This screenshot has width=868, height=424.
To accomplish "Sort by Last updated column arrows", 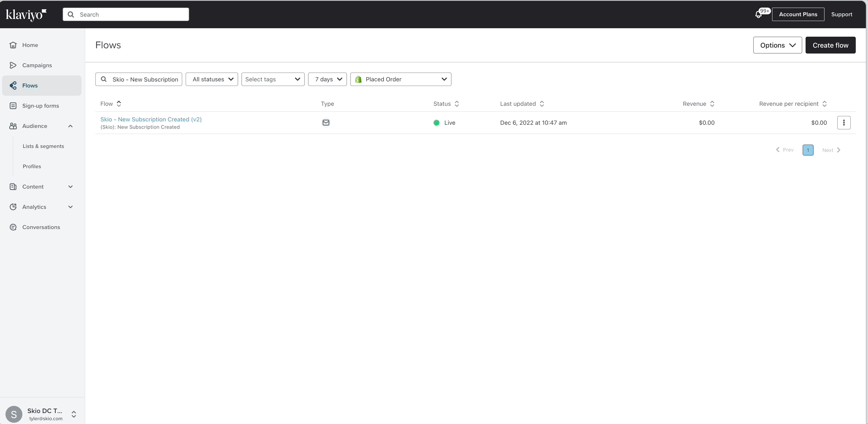I will 542,104.
